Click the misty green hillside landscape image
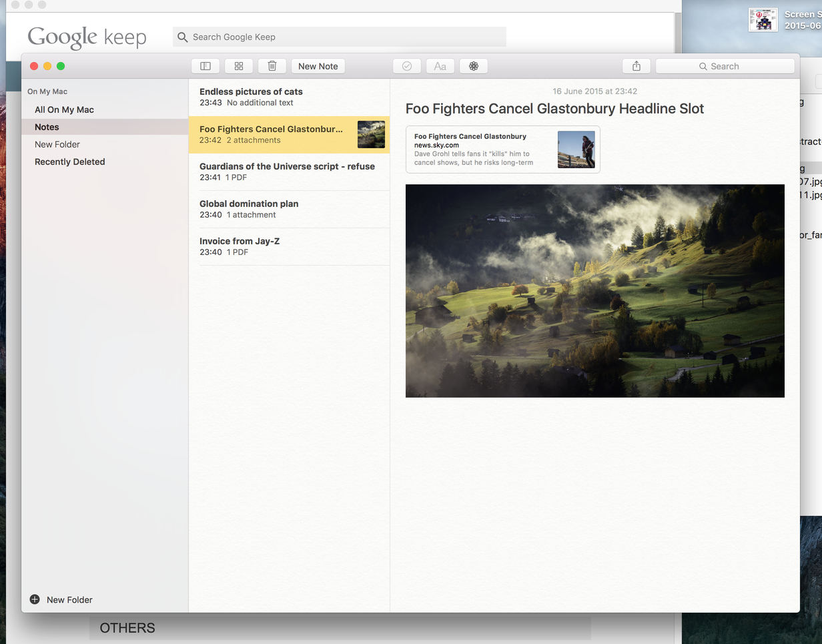Viewport: 822px width, 644px height. click(595, 290)
